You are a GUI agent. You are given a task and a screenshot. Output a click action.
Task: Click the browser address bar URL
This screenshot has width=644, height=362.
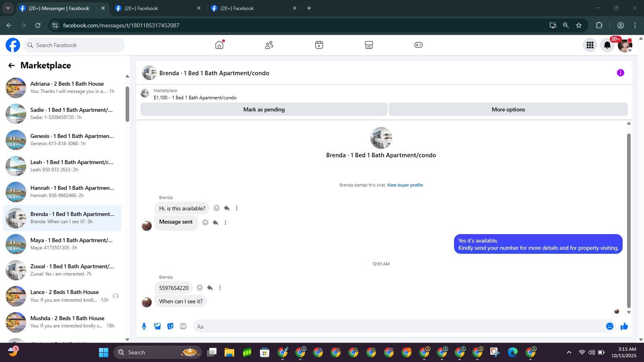[x=121, y=25]
